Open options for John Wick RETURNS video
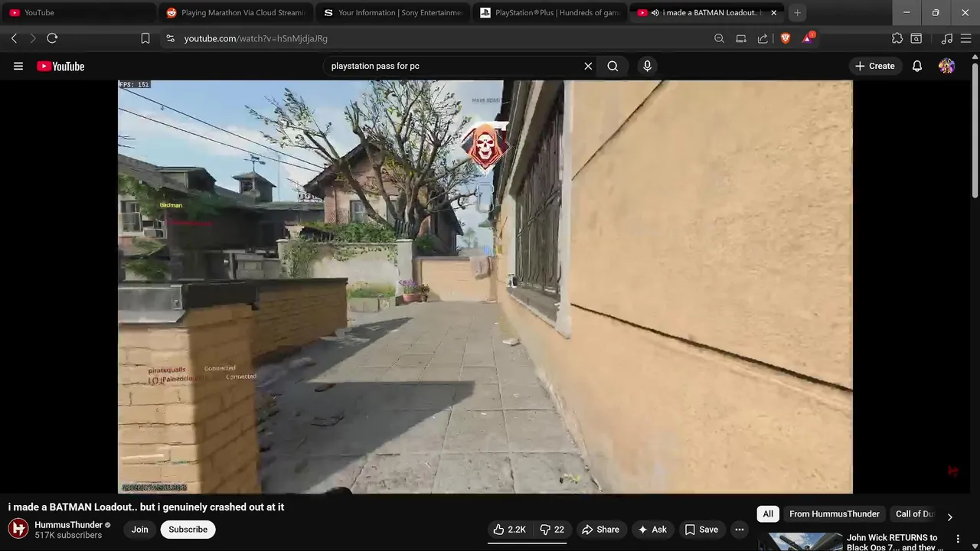This screenshot has width=980, height=551. pos(958,539)
